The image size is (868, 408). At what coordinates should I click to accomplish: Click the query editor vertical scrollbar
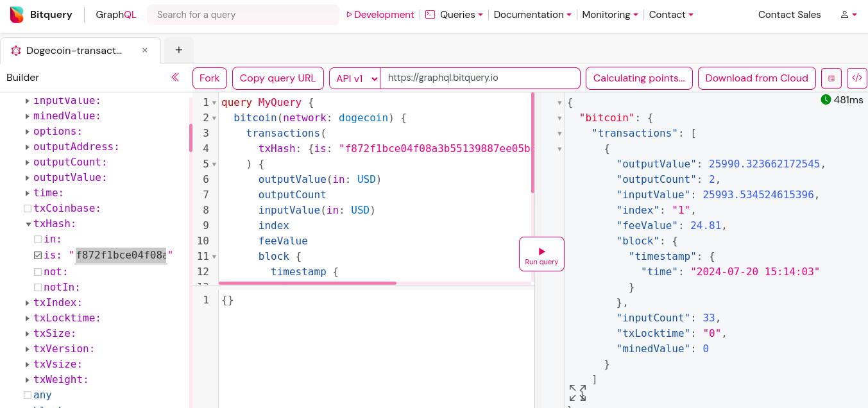532,143
